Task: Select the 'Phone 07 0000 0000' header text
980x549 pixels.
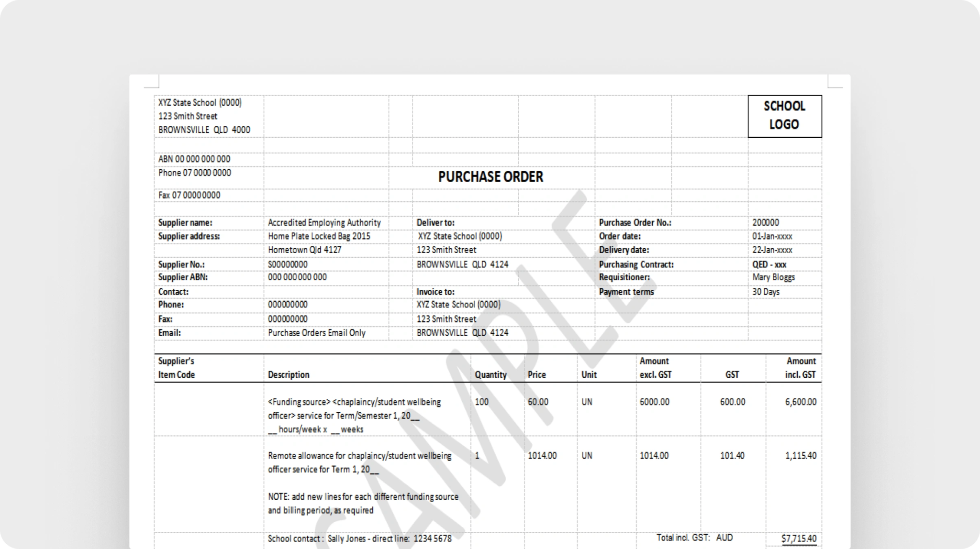Action: click(195, 173)
